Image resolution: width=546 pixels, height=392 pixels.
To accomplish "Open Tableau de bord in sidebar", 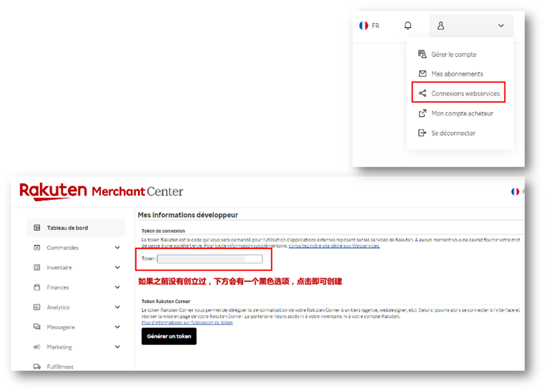I will (76, 228).
